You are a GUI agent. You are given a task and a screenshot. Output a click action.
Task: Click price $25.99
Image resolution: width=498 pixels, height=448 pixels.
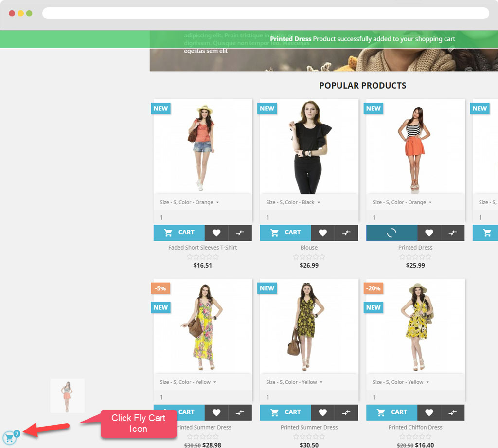click(415, 265)
